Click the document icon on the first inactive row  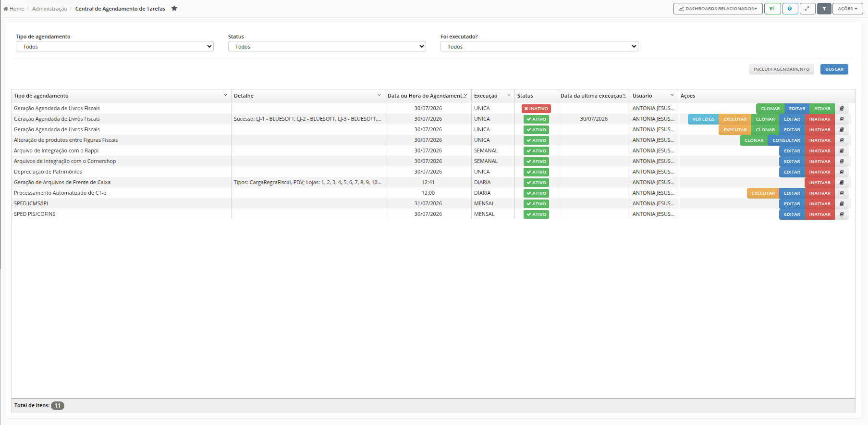pyautogui.click(x=842, y=109)
